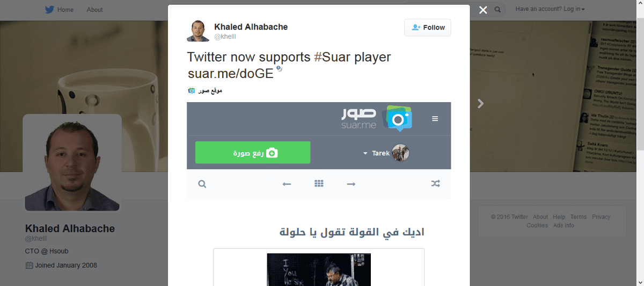Open the hamburger menu in Suar header
Image resolution: width=644 pixels, height=286 pixels.
(435, 119)
